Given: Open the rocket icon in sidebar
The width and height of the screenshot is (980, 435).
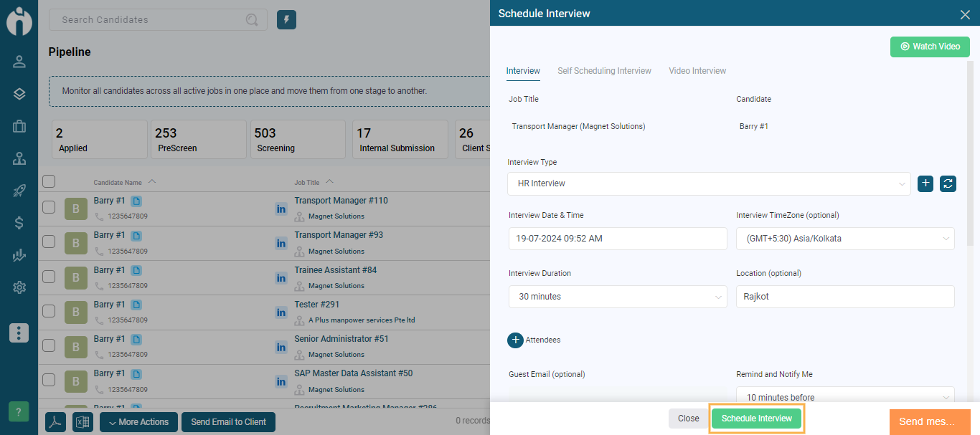Looking at the screenshot, I should click(x=19, y=191).
